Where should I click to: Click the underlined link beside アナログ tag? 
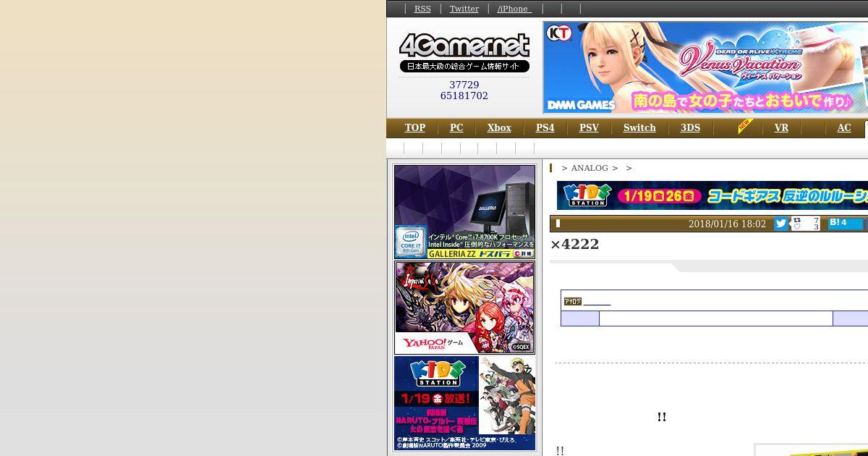tap(597, 303)
